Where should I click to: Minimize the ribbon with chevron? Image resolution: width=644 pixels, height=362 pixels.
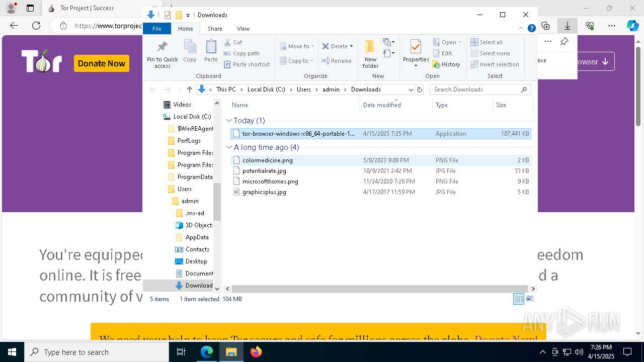point(521,29)
